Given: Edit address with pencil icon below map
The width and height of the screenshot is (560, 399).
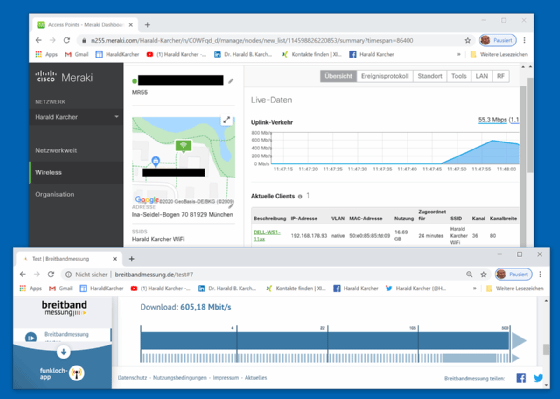Looking at the screenshot, I should (x=231, y=206).
